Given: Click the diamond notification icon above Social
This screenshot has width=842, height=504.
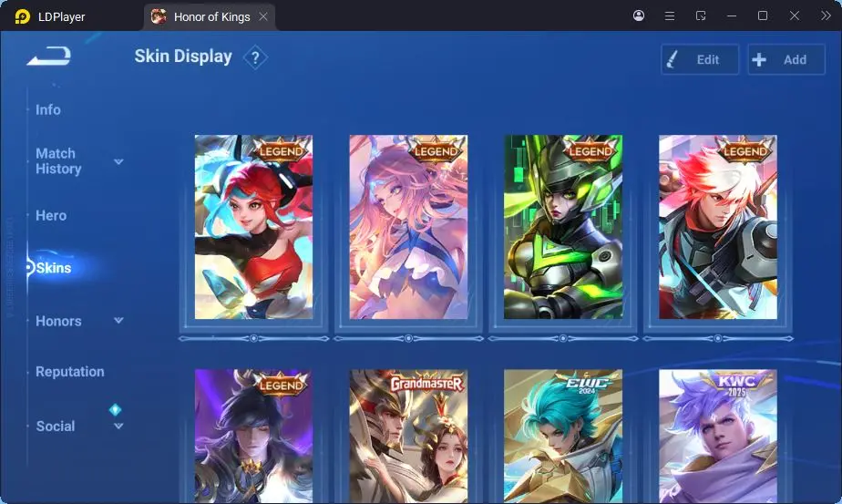Looking at the screenshot, I should (x=115, y=410).
